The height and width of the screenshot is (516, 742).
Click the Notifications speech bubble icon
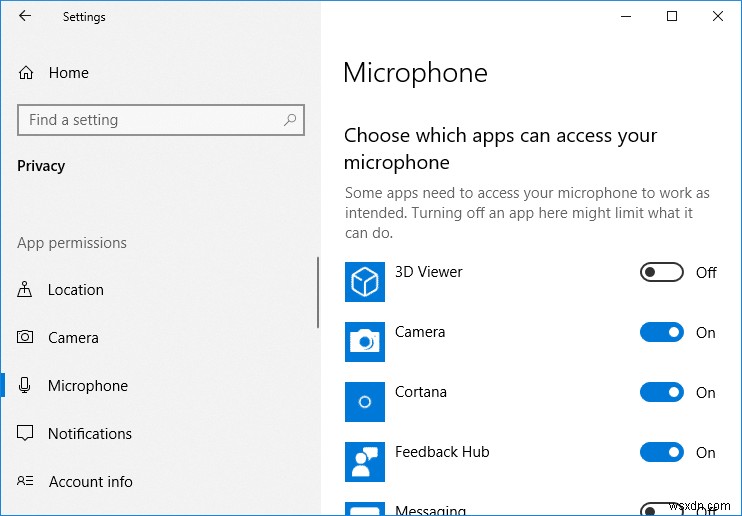coord(25,433)
